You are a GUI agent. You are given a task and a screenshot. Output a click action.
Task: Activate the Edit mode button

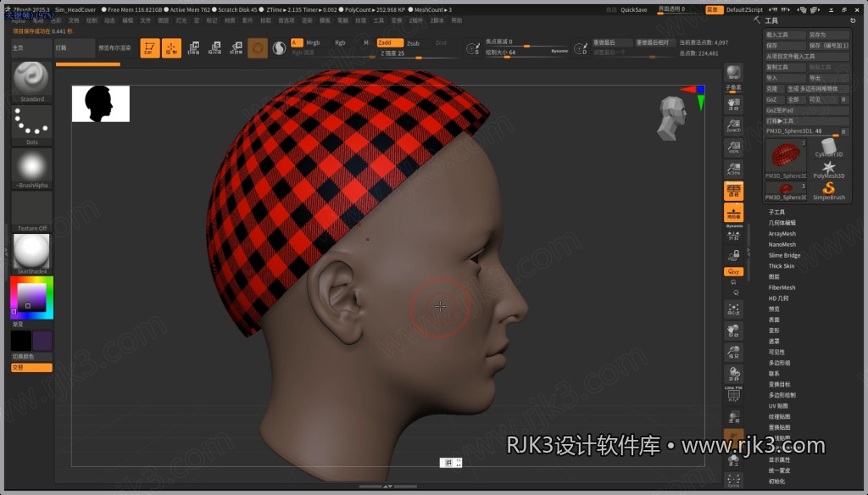pos(149,48)
